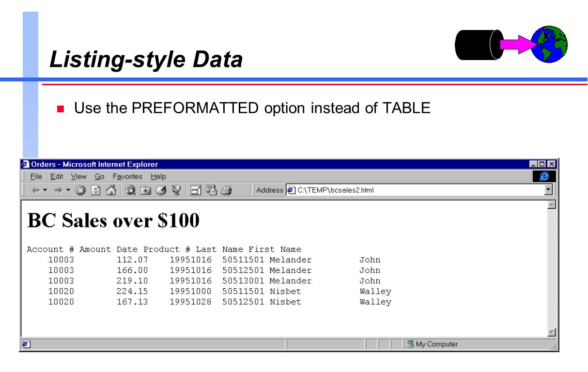Click the My Computer zone icon
The height and width of the screenshot is (372, 588).
pos(410,344)
